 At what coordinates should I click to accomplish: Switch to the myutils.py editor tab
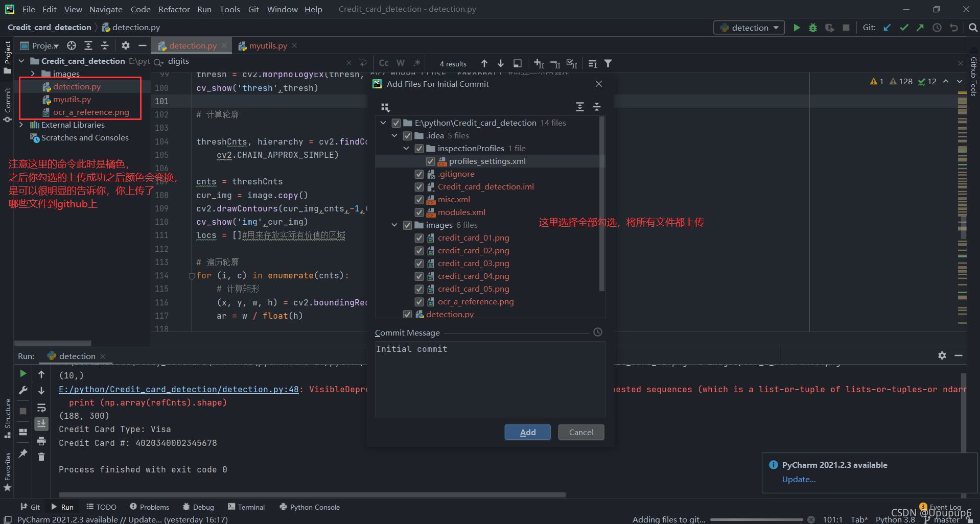pos(268,46)
